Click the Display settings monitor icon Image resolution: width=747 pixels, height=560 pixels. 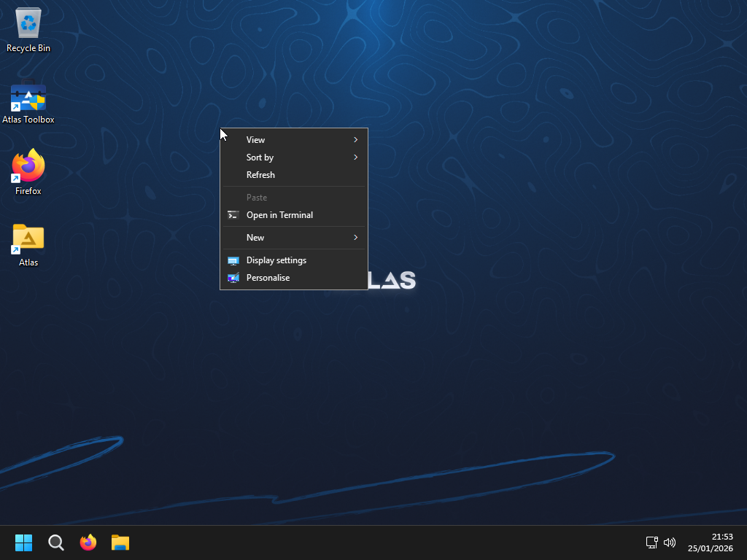pos(233,260)
